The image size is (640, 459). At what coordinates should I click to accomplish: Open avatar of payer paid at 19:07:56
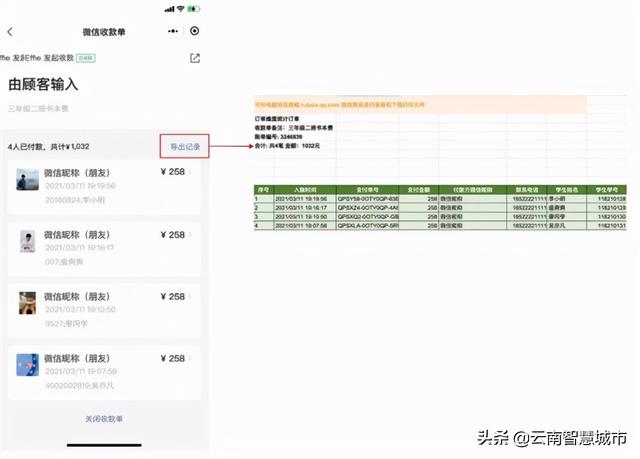click(27, 365)
